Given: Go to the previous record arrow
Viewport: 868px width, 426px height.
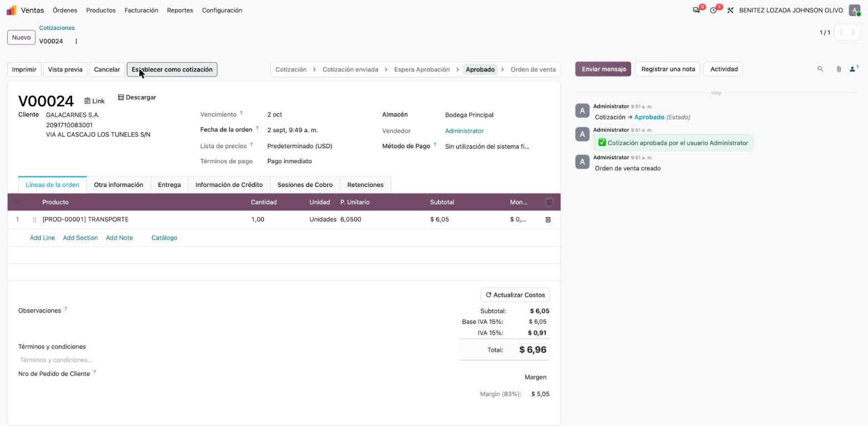Looking at the screenshot, I should 841,33.
